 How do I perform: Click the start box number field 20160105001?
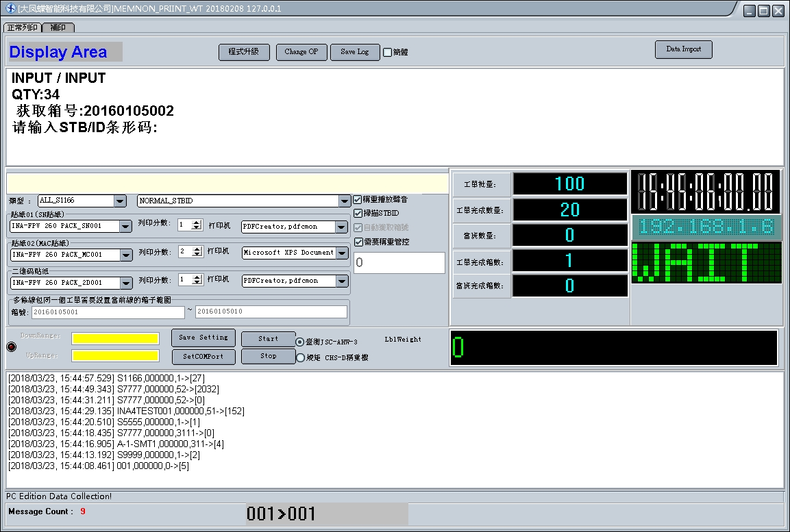click(x=108, y=312)
